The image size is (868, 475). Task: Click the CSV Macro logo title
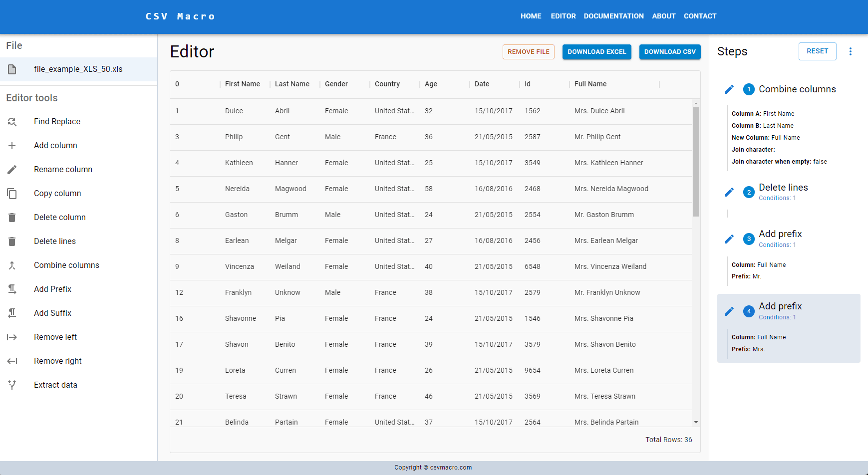tap(180, 16)
